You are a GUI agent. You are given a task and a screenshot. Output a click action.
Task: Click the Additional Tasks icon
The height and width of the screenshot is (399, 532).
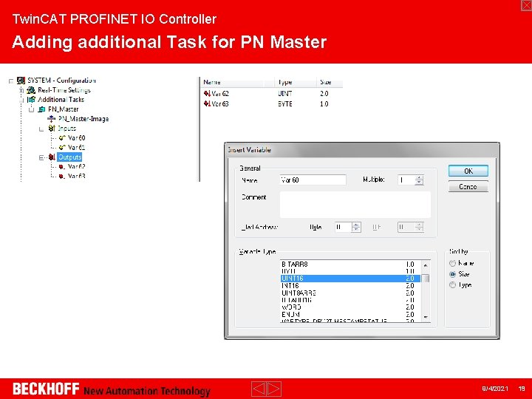31,100
